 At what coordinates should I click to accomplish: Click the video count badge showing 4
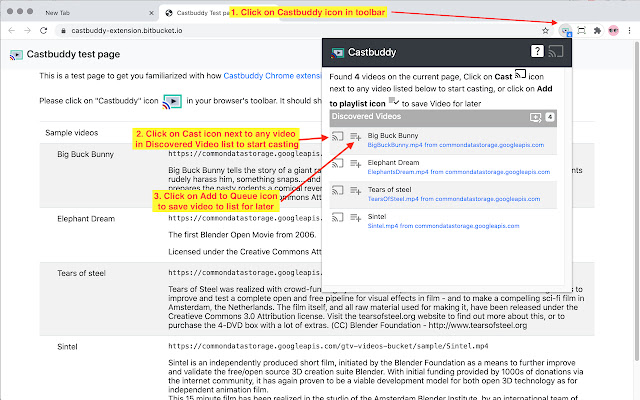(x=550, y=118)
